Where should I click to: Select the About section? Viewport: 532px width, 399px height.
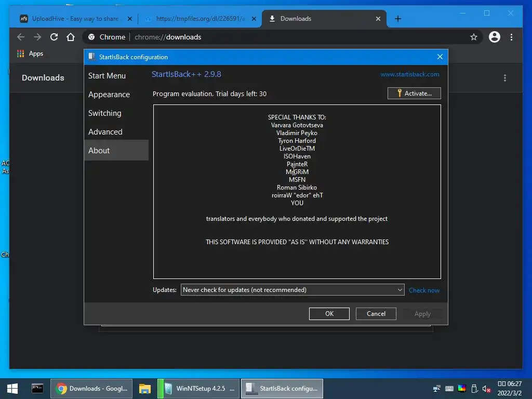pyautogui.click(x=116, y=150)
